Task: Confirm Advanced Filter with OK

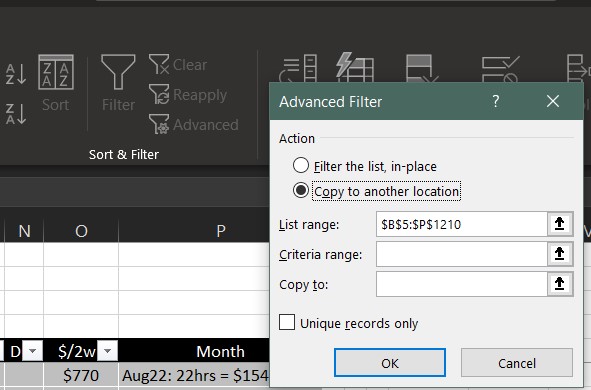Action: (390, 363)
